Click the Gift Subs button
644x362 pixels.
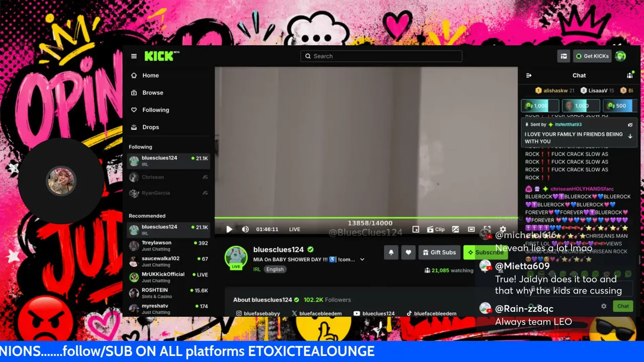[439, 252]
